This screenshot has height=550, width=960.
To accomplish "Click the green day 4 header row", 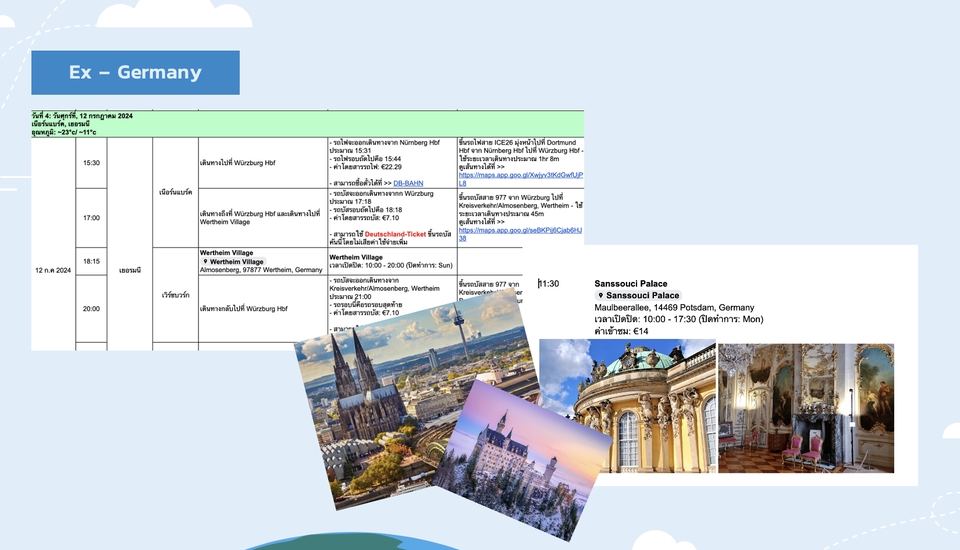I will (307, 124).
